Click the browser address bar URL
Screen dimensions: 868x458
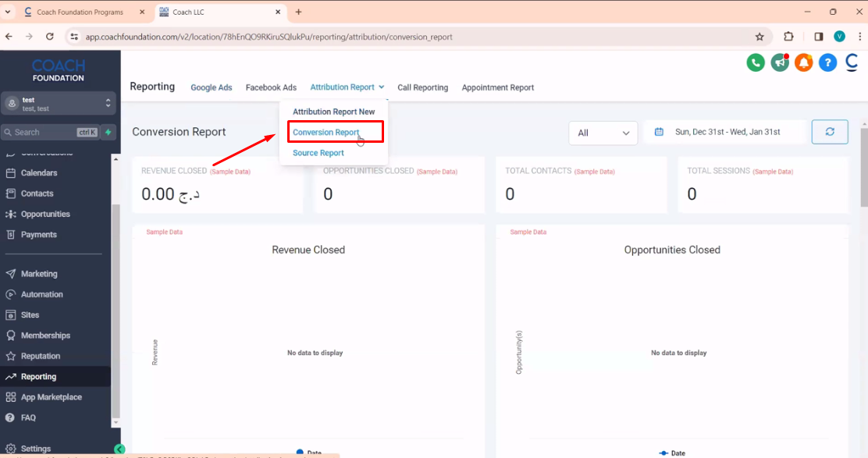(x=269, y=37)
